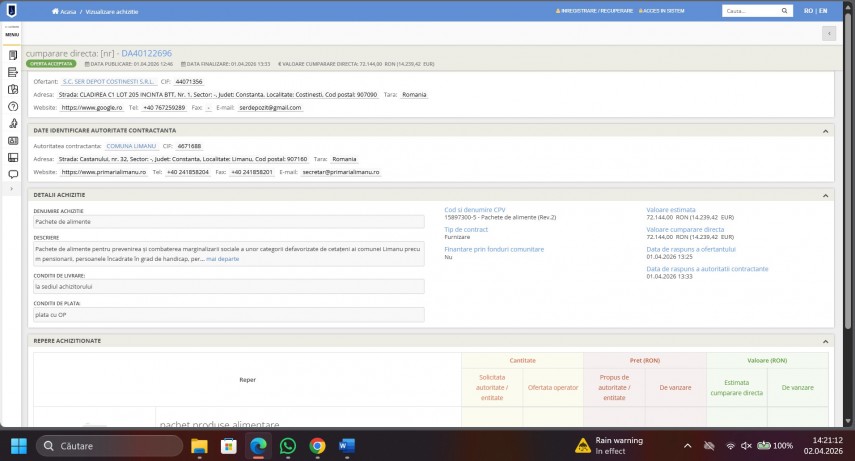Viewport: 855px width, 461px height.
Task: Click the help question mark sidebar icon
Action: point(13,106)
